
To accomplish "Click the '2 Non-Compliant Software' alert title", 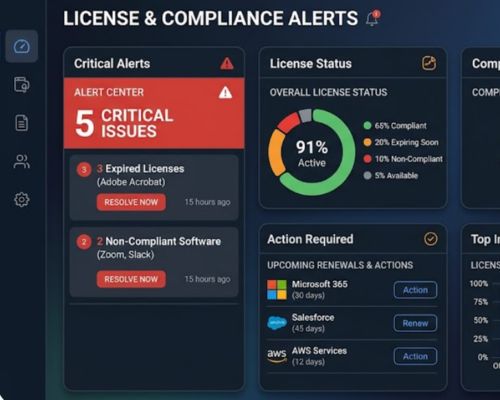I will click(x=159, y=241).
